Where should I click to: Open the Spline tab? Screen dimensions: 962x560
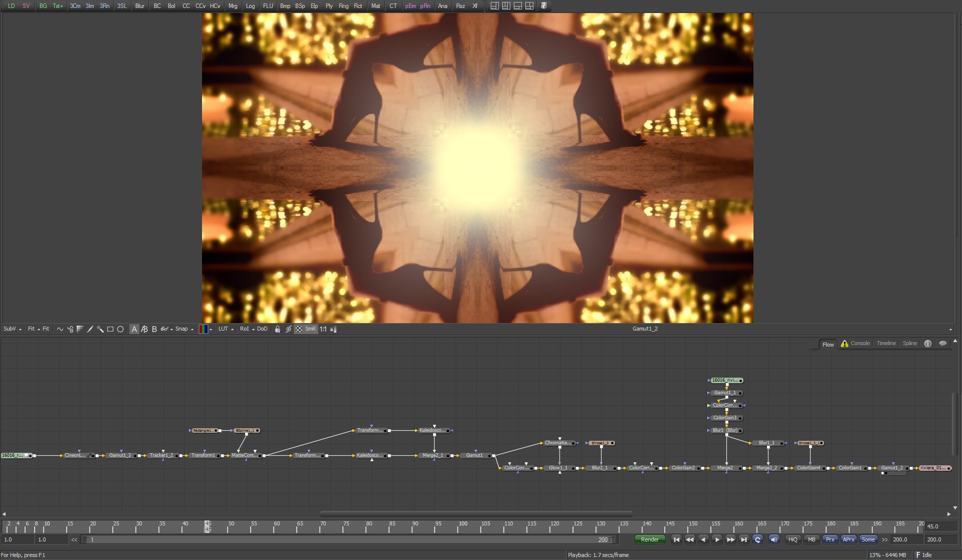pos(909,344)
